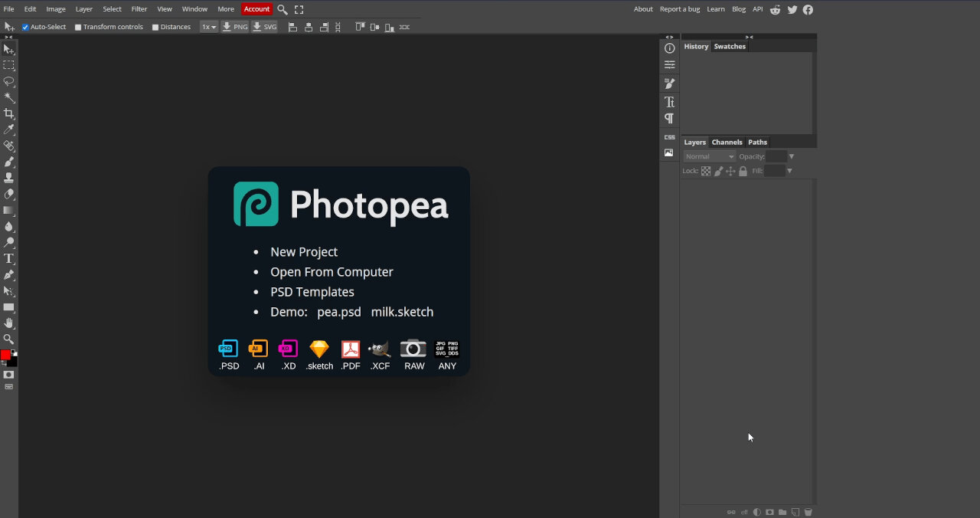Image resolution: width=980 pixels, height=518 pixels.
Task: Open the Brush settings panel on the right
Action: pos(669,83)
